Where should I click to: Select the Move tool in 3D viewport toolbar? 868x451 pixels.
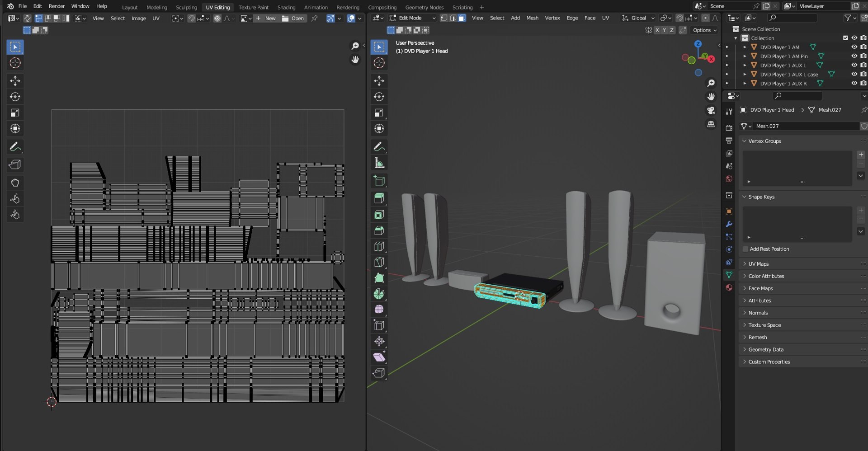click(379, 81)
